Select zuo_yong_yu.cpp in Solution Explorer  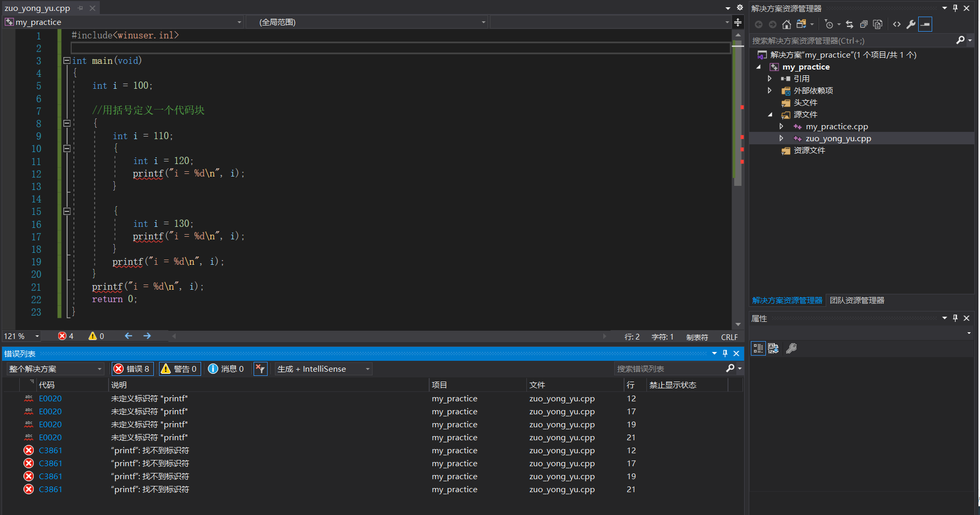[838, 139]
